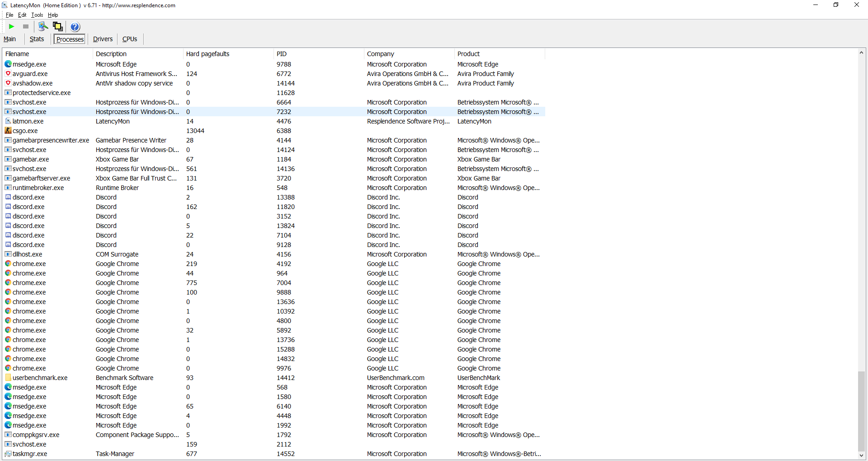Viewport: 868px width, 461px height.
Task: Click the protectedservice.exe icon
Action: (8, 93)
